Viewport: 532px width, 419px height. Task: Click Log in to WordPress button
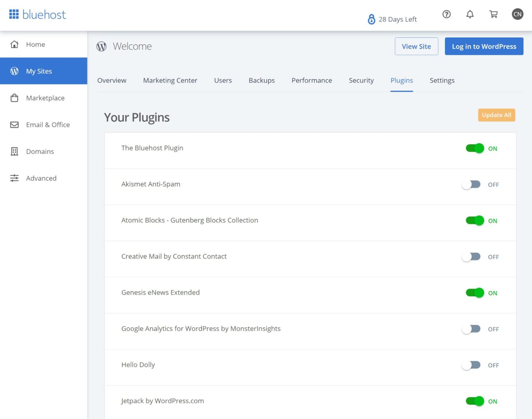484,46
